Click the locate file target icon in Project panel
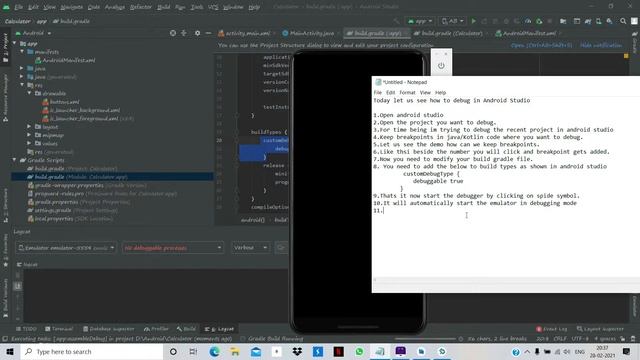The image size is (640, 360). tap(173, 33)
